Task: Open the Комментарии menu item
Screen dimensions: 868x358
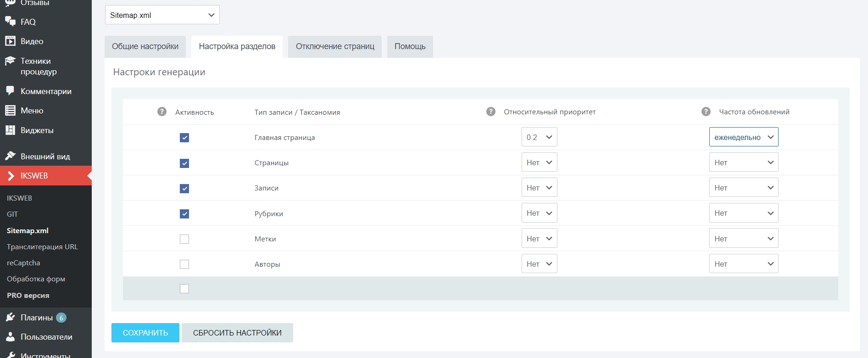Action: point(46,91)
